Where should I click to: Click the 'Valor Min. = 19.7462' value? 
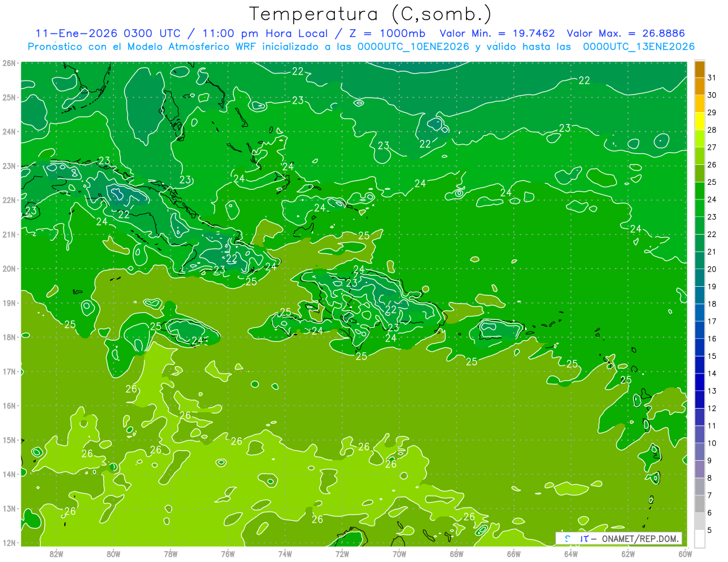coord(497,33)
